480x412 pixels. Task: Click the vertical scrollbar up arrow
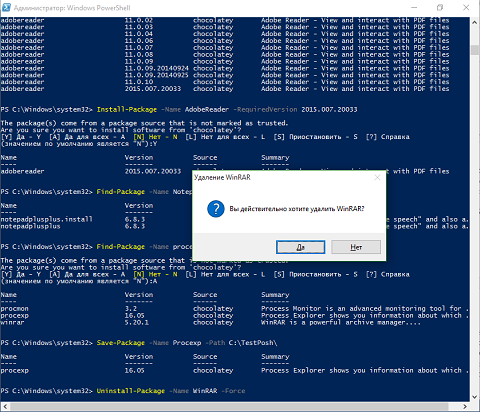[474, 22]
